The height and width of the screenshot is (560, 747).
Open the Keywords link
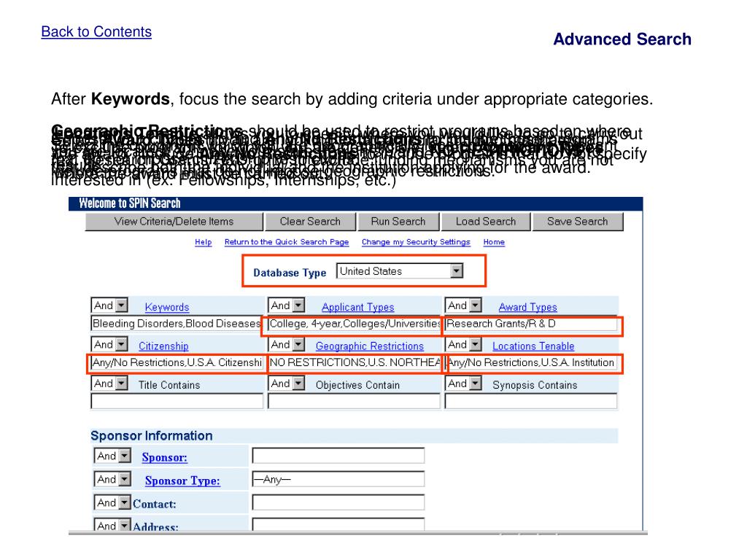pyautogui.click(x=167, y=307)
